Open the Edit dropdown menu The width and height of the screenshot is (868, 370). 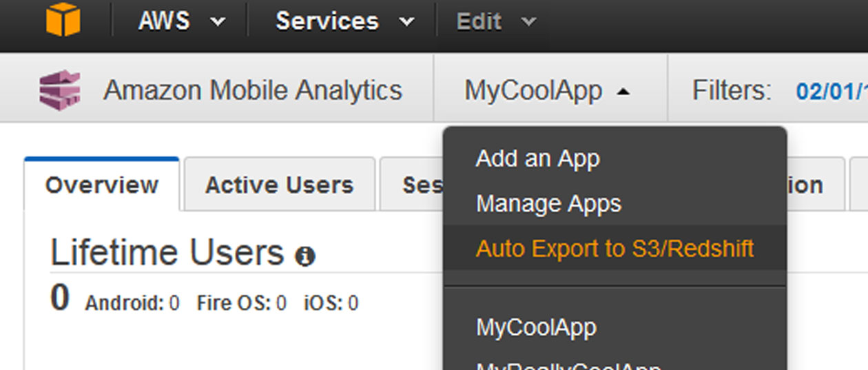click(x=495, y=21)
